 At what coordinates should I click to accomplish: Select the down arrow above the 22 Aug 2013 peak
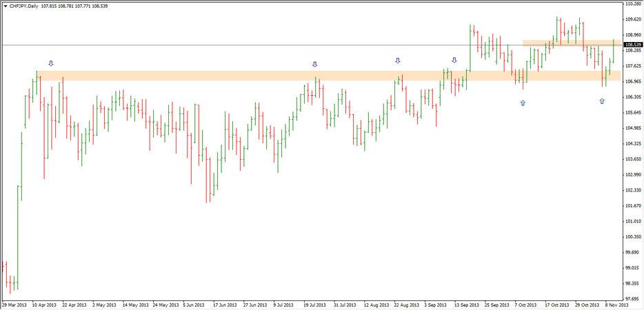(x=397, y=61)
